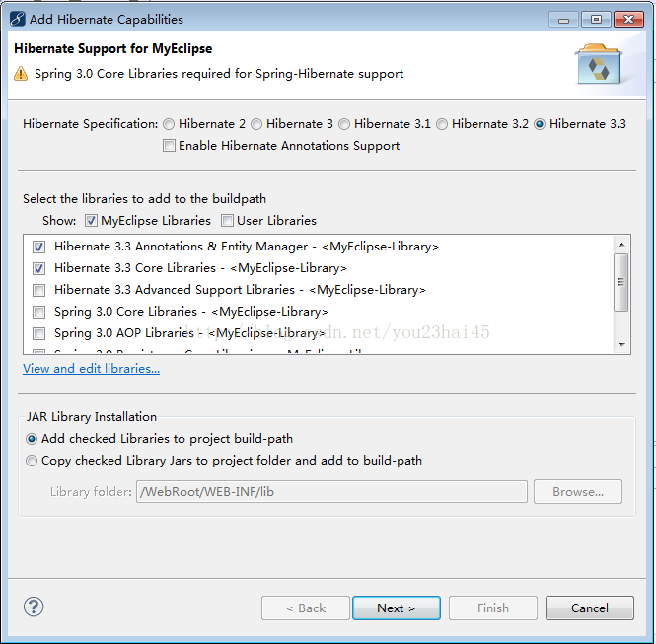Toggle the MyEclipse Libraries show checkbox

91,220
